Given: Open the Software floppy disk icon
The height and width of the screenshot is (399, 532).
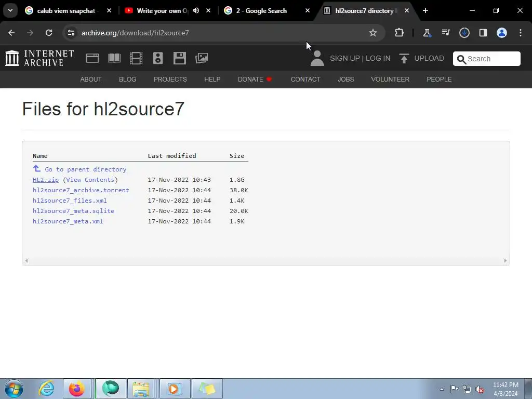Looking at the screenshot, I should 179,58.
